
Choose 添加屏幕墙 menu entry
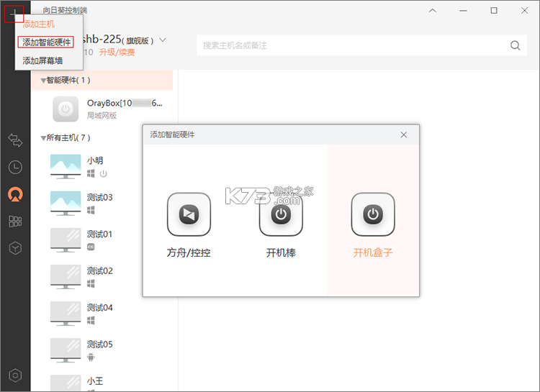(42, 61)
